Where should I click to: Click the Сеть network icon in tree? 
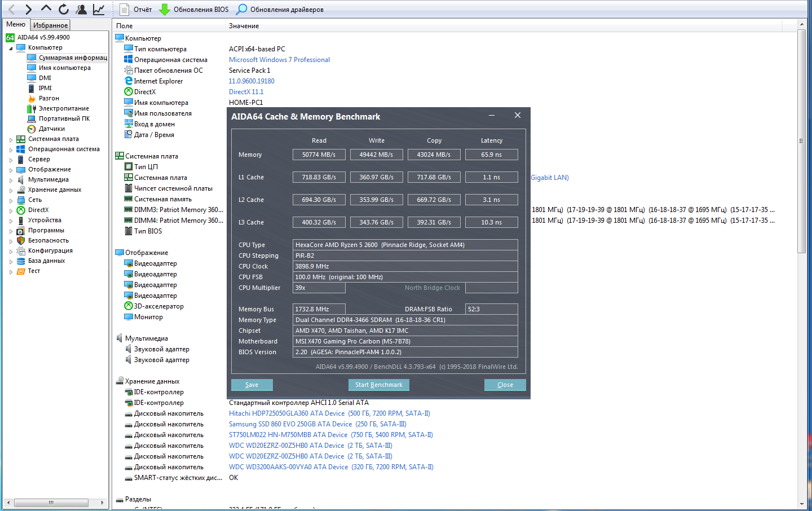[x=21, y=200]
